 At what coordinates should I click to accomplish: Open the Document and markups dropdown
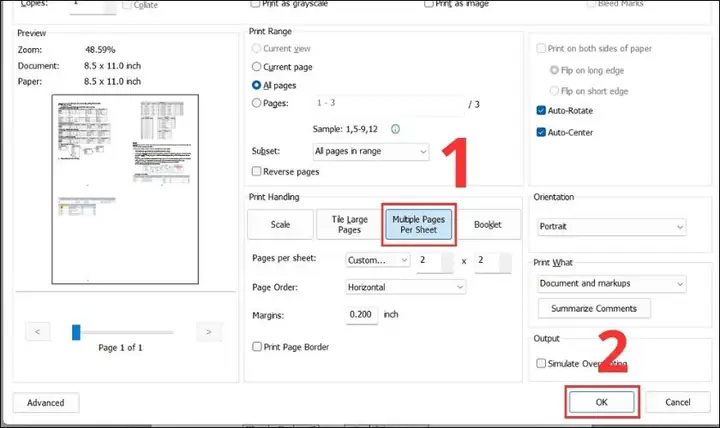(x=612, y=283)
